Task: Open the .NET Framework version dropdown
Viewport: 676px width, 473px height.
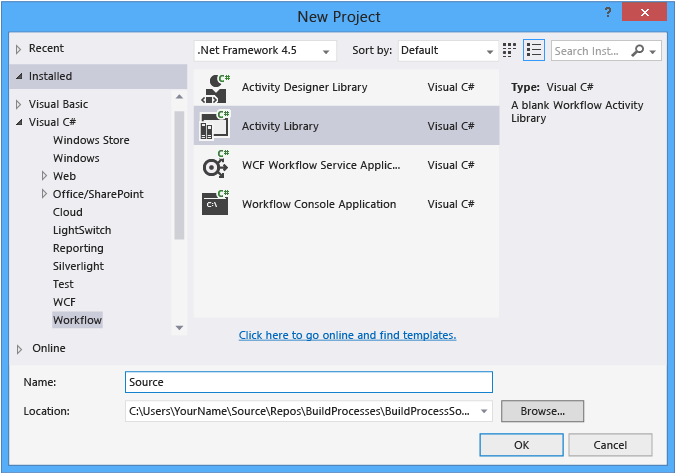Action: click(x=264, y=51)
